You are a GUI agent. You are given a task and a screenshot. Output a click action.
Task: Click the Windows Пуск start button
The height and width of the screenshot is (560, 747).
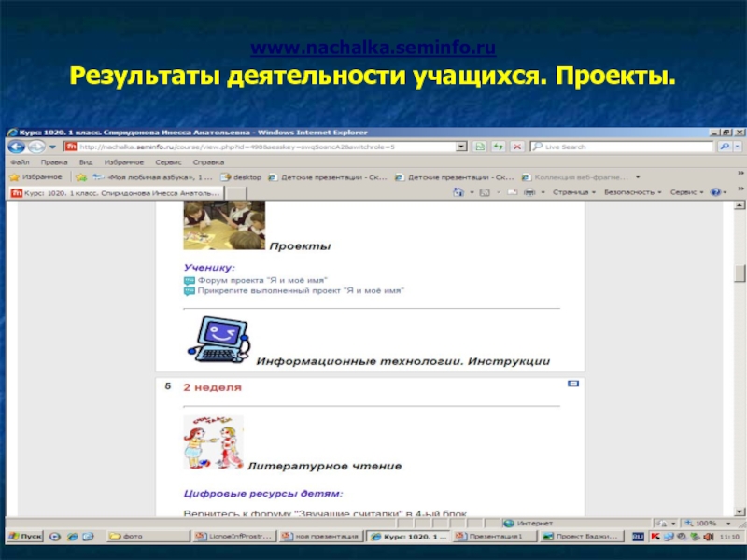22,537
